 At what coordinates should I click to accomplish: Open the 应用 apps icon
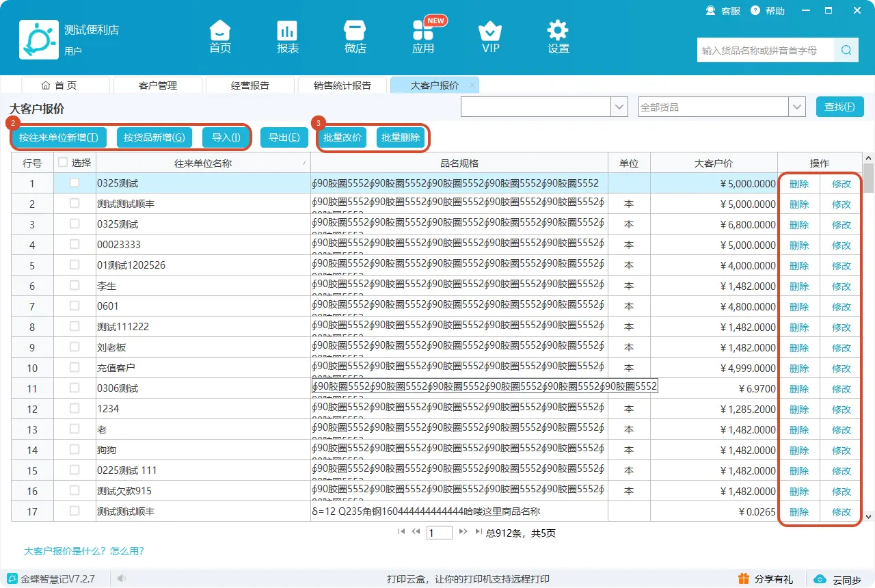tap(423, 31)
